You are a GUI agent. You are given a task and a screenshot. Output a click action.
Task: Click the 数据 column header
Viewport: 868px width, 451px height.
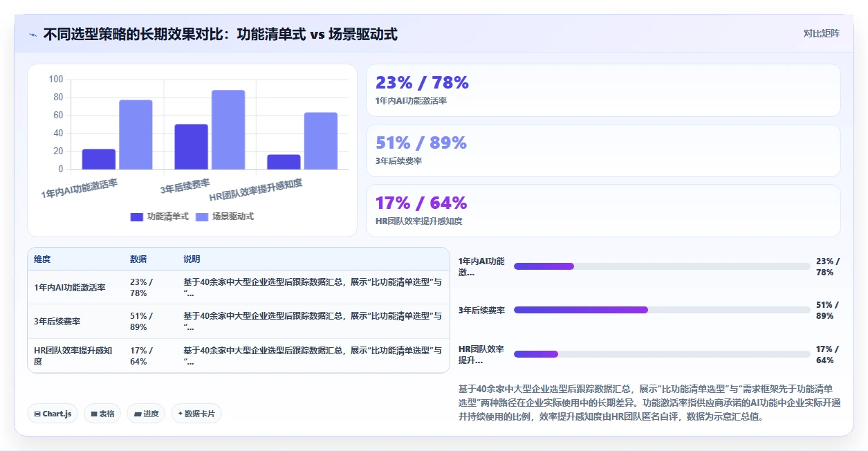pyautogui.click(x=138, y=259)
